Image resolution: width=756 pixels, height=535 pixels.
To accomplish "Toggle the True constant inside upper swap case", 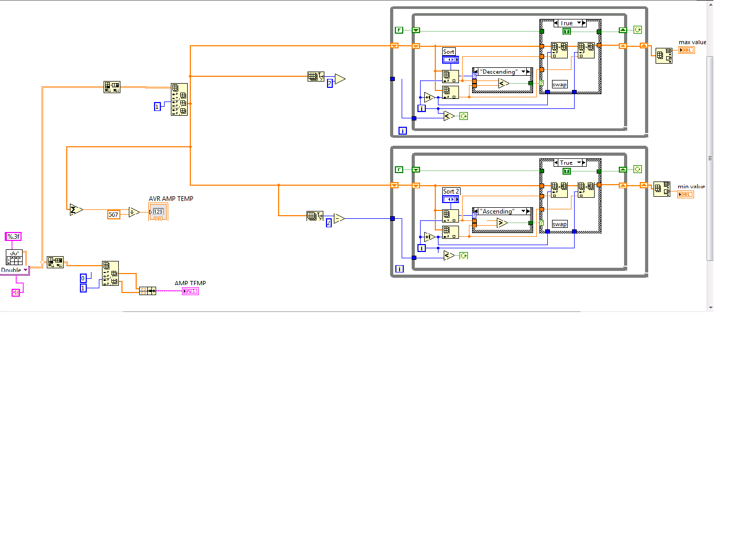I will tap(567, 32).
